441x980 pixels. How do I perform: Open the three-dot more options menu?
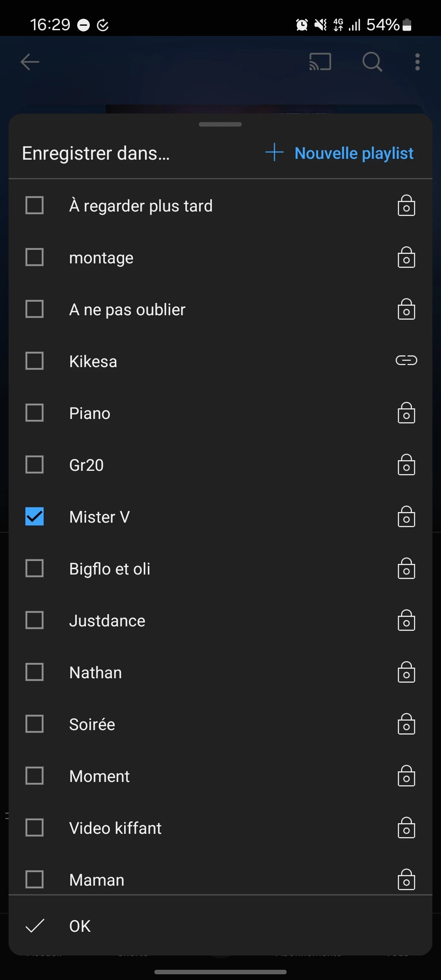click(417, 62)
